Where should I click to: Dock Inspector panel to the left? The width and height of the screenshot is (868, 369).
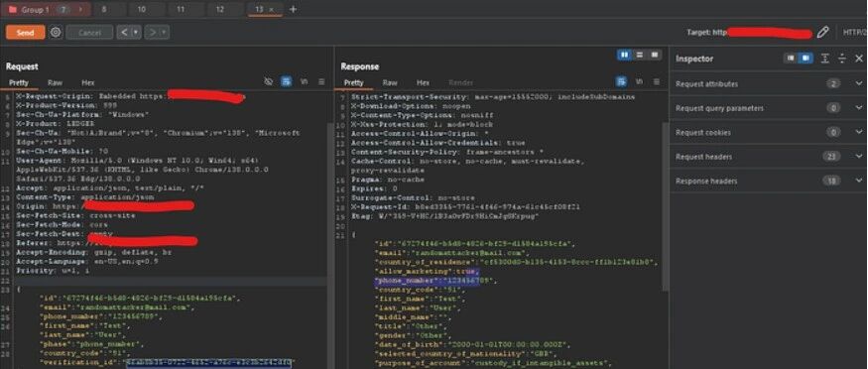[x=791, y=59]
